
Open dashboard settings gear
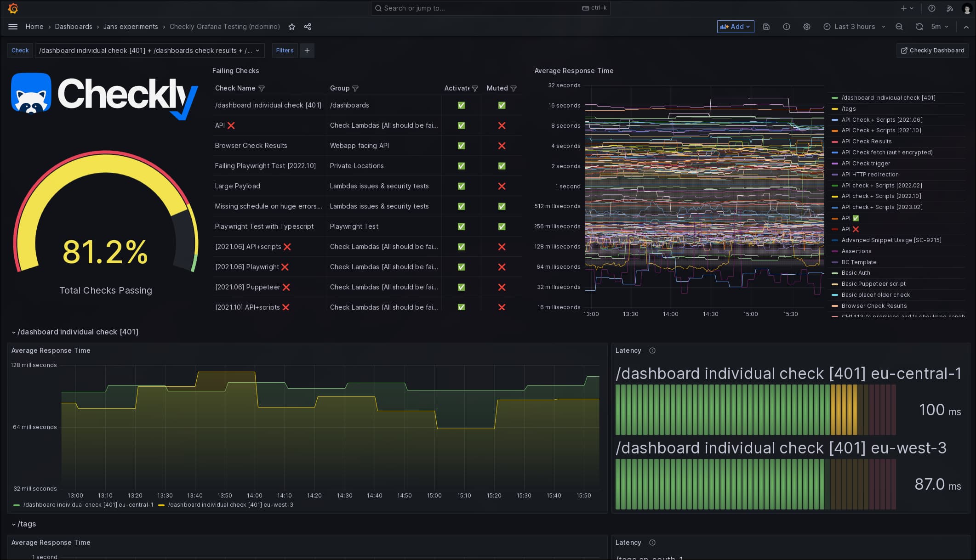click(807, 27)
